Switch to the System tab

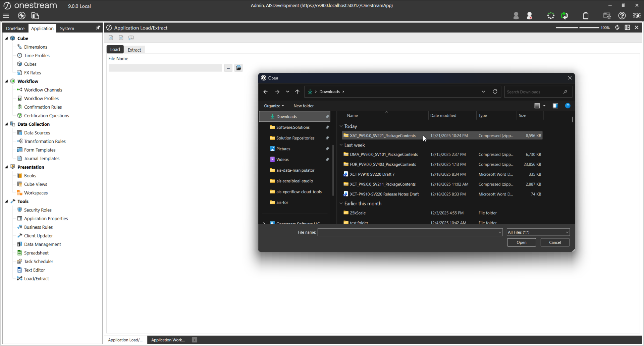(67, 28)
